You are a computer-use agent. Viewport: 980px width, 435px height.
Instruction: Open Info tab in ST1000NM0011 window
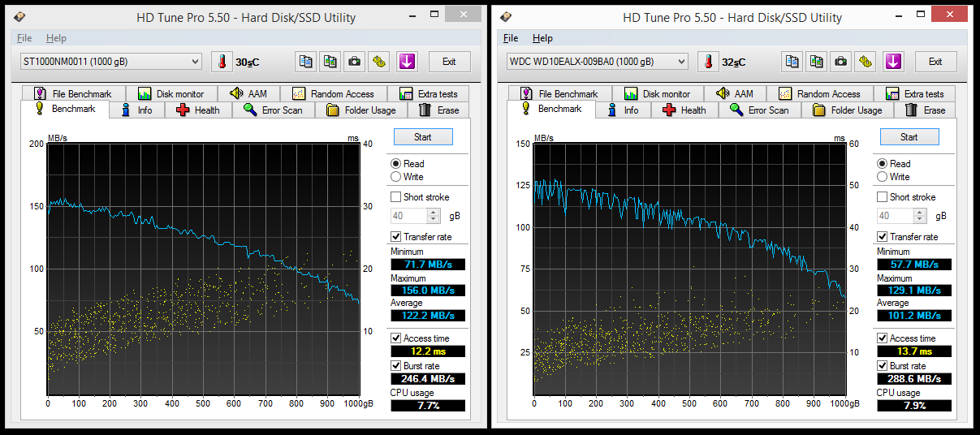(x=137, y=110)
